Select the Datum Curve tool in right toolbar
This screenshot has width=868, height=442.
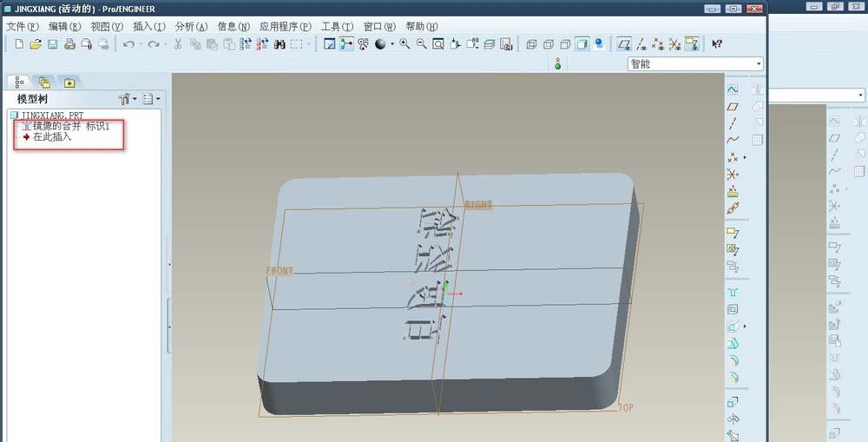(x=733, y=140)
